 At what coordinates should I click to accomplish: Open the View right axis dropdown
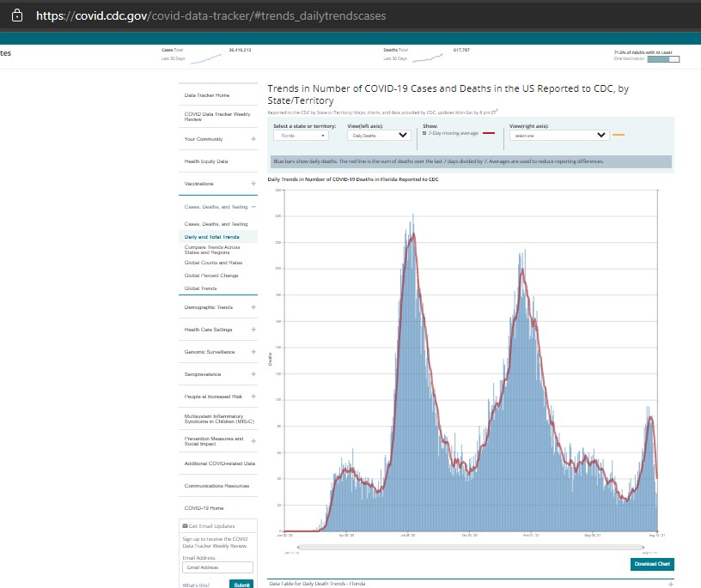tap(558, 135)
